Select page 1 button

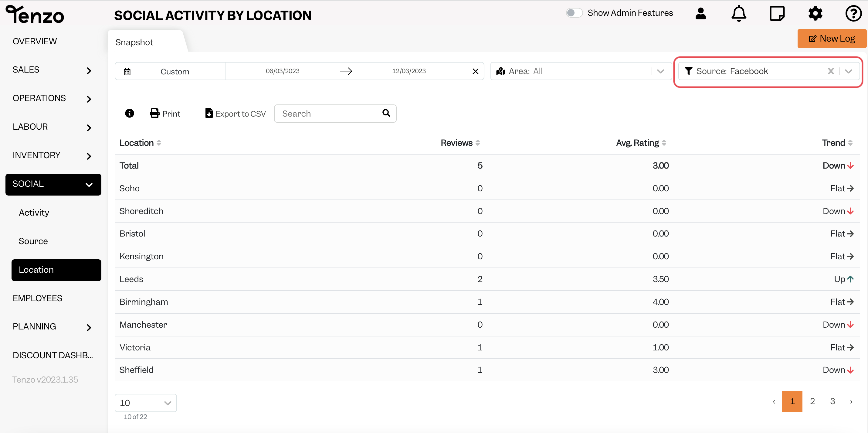tap(792, 401)
